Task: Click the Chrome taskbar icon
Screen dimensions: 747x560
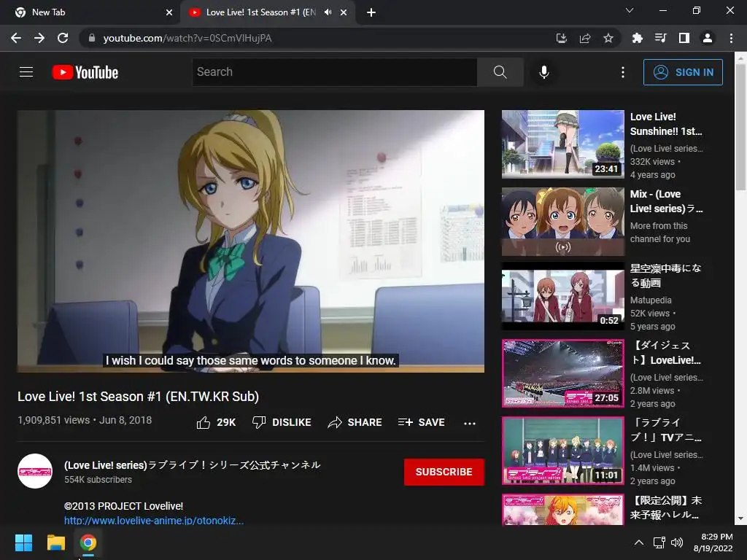Action: pos(88,542)
